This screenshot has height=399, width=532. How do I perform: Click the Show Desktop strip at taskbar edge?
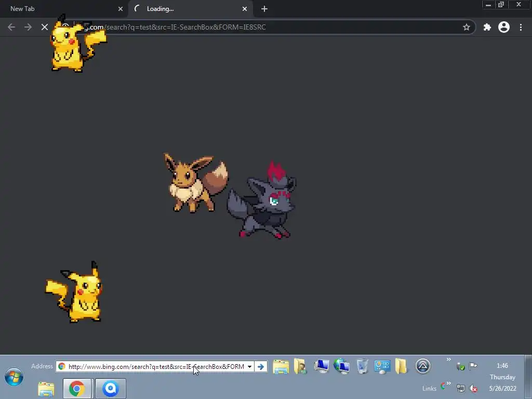point(528,377)
